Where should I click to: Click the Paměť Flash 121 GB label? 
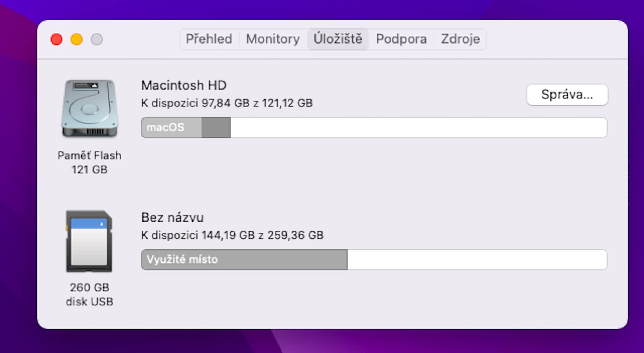pyautogui.click(x=90, y=162)
